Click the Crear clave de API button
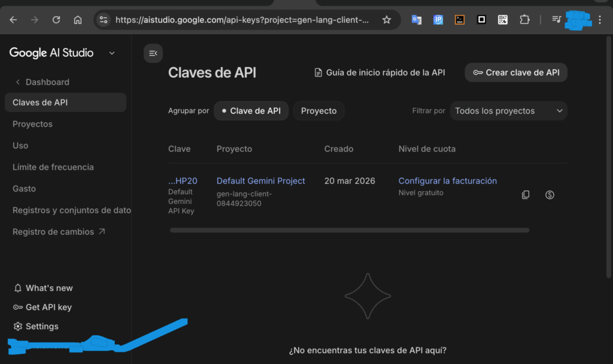 (x=516, y=72)
